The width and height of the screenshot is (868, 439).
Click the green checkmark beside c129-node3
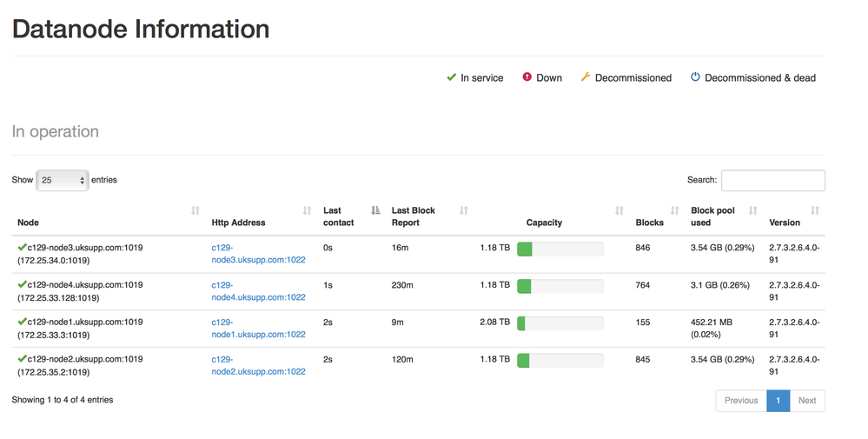pyautogui.click(x=22, y=248)
